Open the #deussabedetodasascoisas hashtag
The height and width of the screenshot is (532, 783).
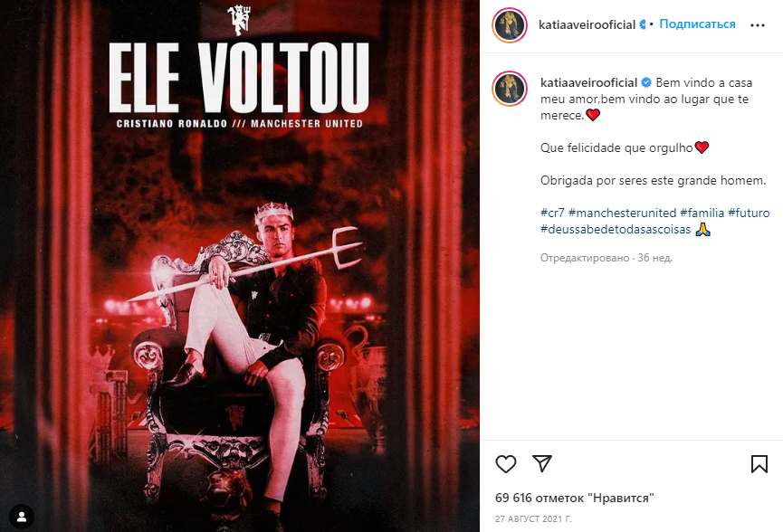[616, 230]
